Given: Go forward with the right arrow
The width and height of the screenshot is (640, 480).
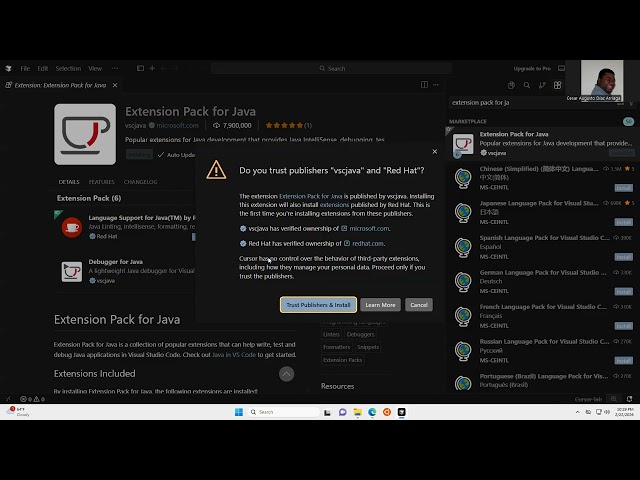Looking at the screenshot, I should point(175,68).
